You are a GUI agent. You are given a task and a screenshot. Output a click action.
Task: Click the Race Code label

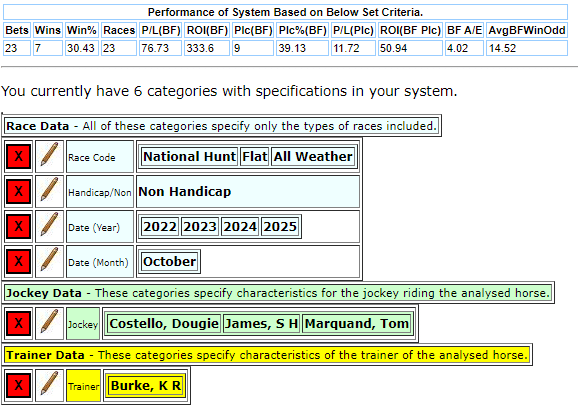(x=100, y=157)
